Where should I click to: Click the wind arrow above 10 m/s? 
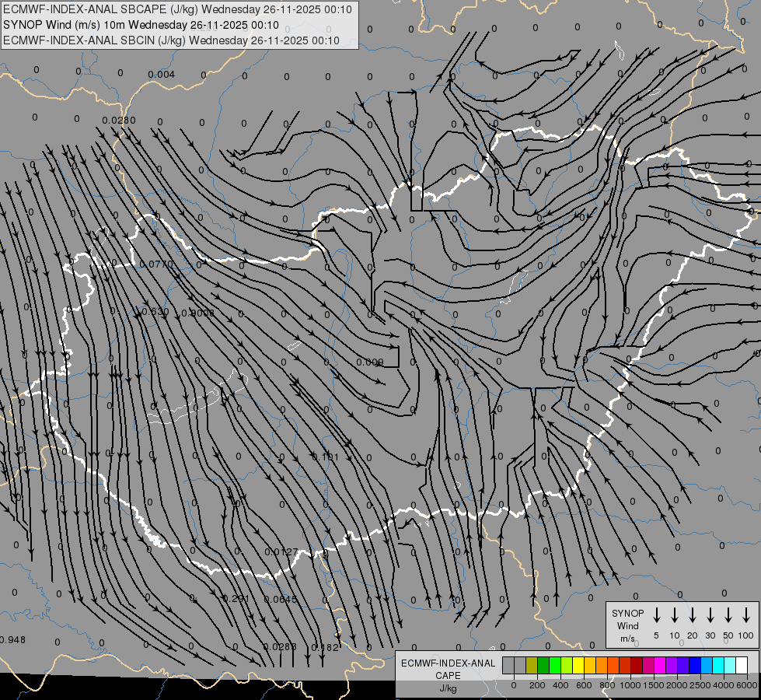pos(675,615)
